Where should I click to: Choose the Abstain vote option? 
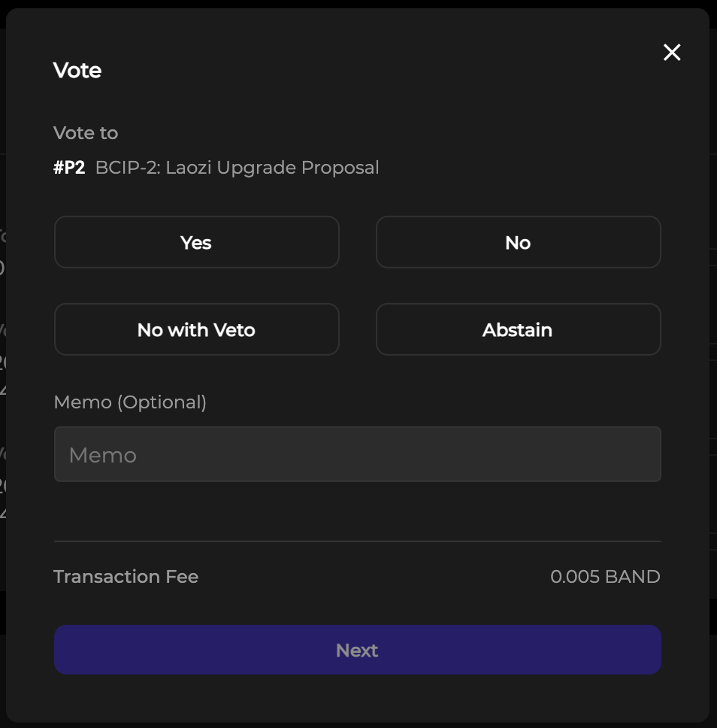[518, 329]
